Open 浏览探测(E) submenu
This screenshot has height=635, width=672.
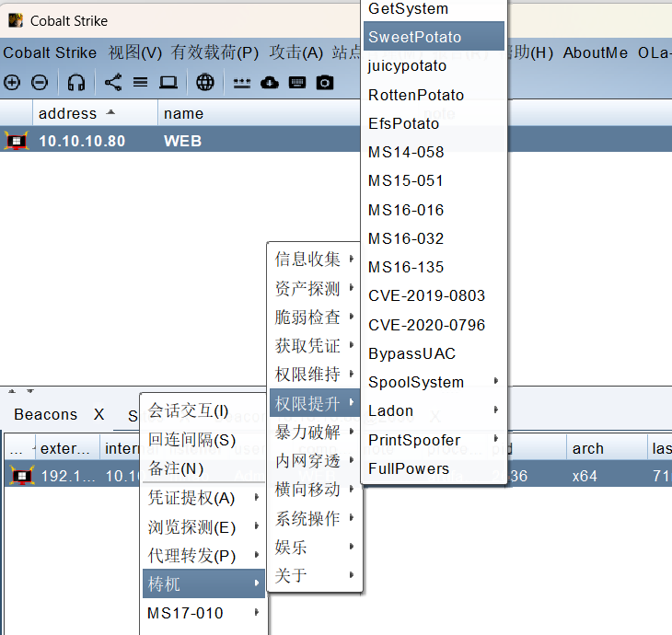(x=204, y=526)
